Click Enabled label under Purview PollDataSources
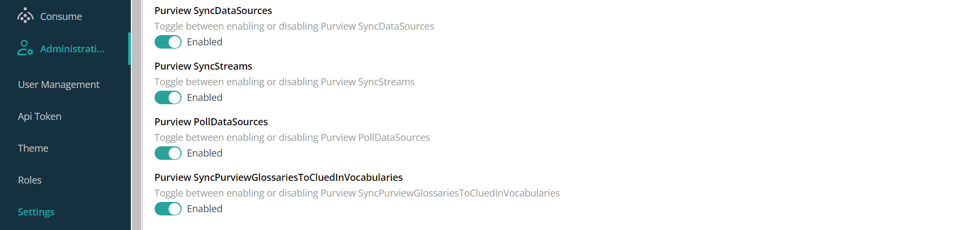The width and height of the screenshot is (980, 230). click(x=204, y=153)
